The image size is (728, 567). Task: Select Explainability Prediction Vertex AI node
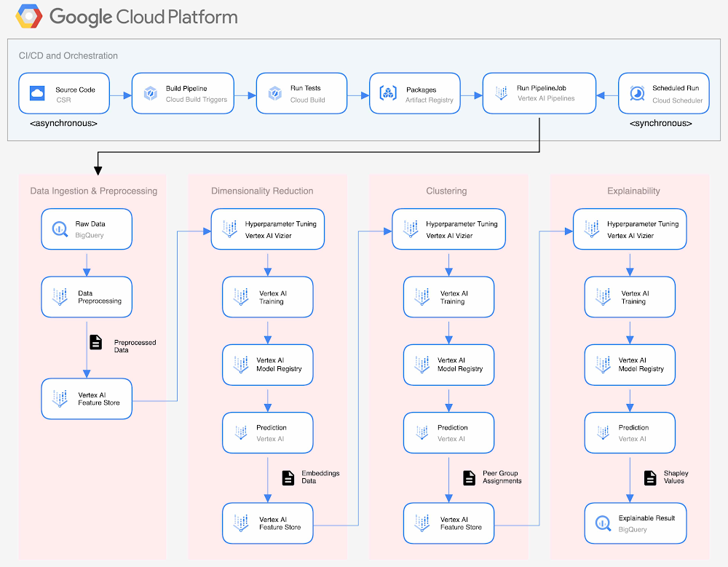coord(630,433)
